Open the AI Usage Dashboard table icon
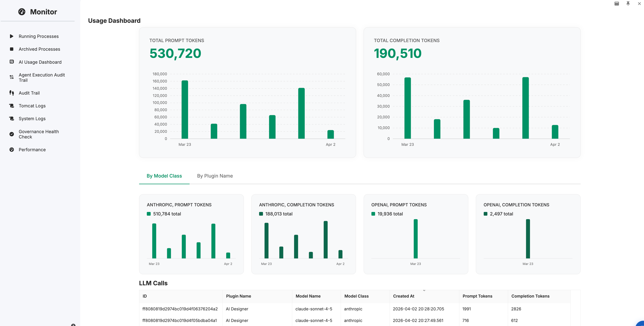 [12, 62]
